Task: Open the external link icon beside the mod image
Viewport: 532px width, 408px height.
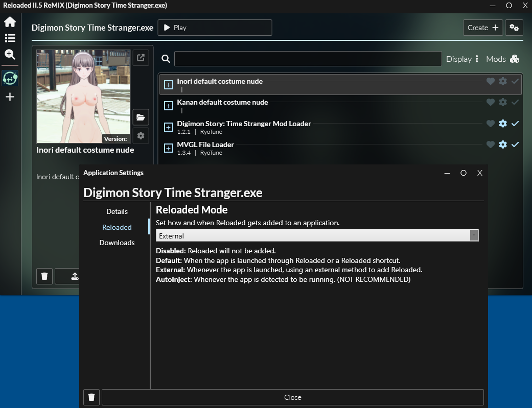Action: (x=141, y=58)
